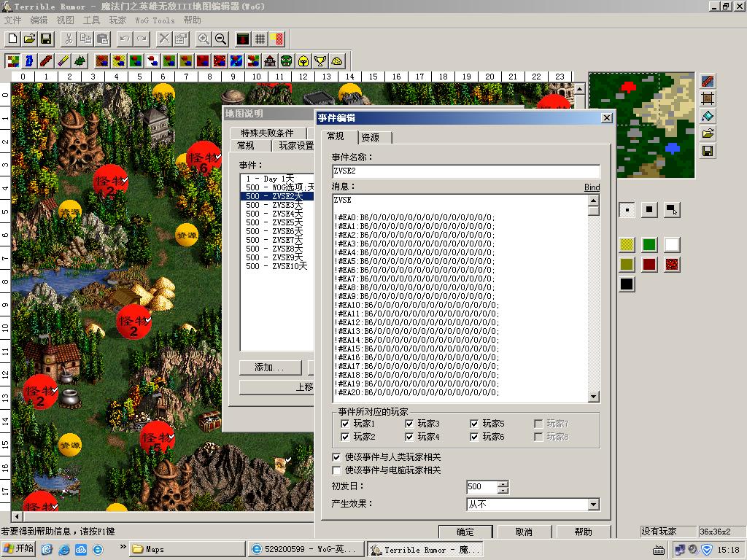The height and width of the screenshot is (560, 747).
Task: Select event ZVSE5 in the event list
Action: tap(277, 222)
